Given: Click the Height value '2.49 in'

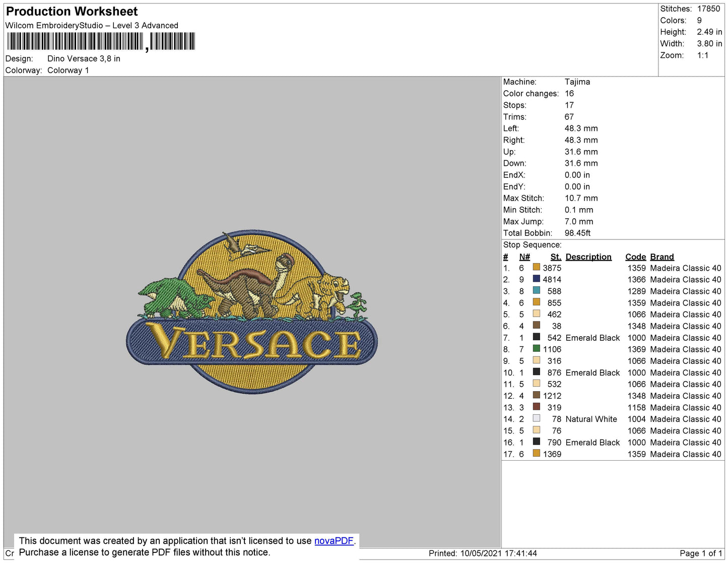Looking at the screenshot, I should click(709, 32).
